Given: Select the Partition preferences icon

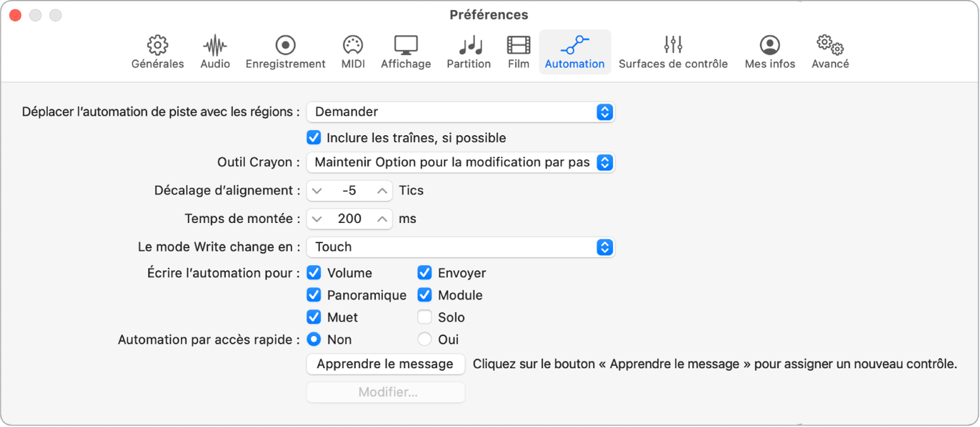Looking at the screenshot, I should (468, 51).
